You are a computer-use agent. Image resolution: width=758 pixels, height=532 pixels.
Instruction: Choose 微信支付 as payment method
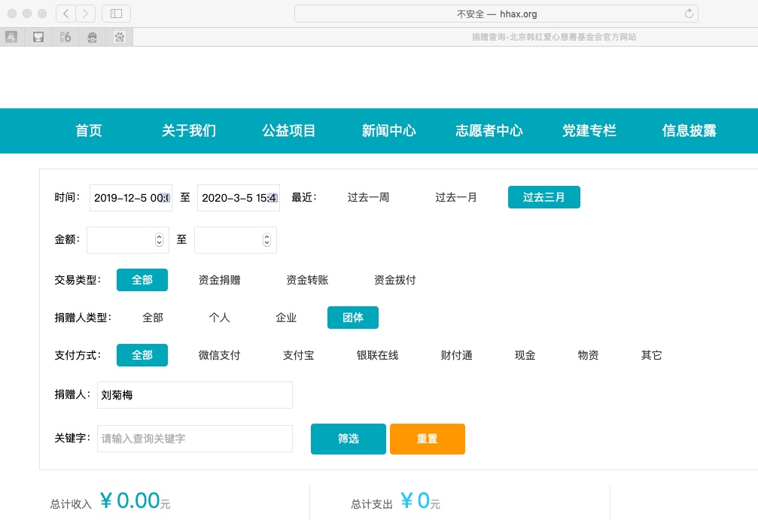pos(219,356)
